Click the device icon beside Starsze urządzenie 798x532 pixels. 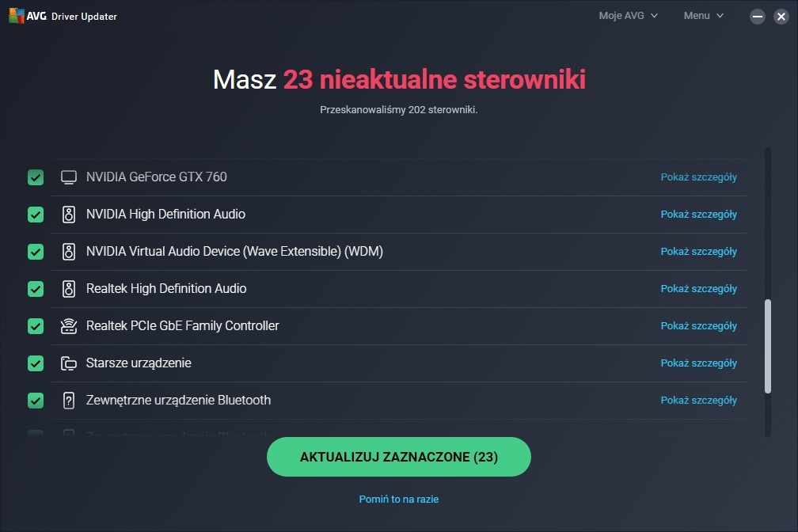point(69,363)
